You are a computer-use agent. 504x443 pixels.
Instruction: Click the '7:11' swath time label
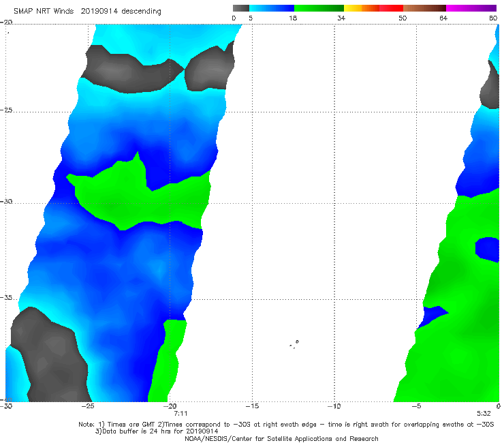(180, 414)
